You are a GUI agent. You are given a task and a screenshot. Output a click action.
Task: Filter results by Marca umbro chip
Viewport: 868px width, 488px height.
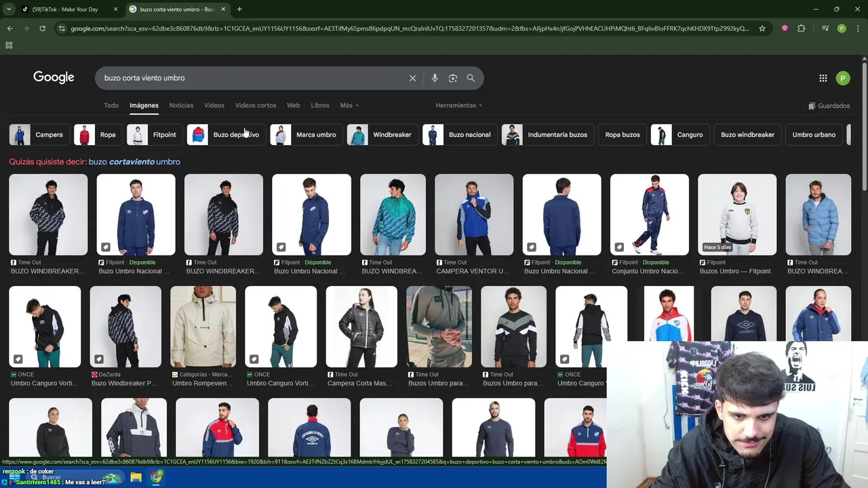(305, 135)
